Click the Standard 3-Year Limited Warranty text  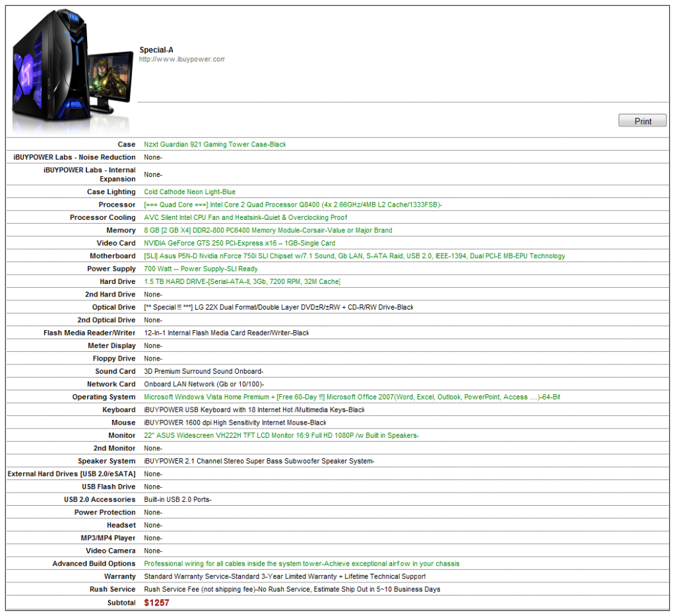pyautogui.click(x=285, y=576)
